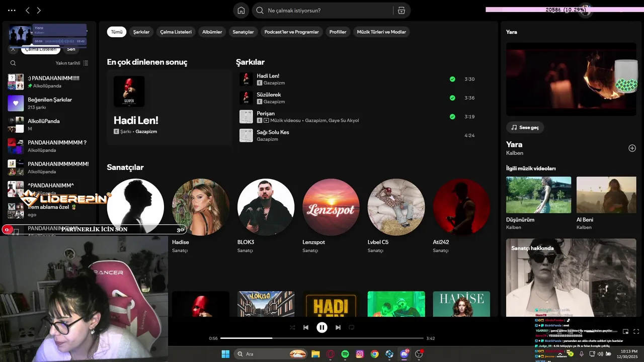Screen dimensions: 644x362
Task: Open the three-dots menu at top left
Action: pos(12,10)
